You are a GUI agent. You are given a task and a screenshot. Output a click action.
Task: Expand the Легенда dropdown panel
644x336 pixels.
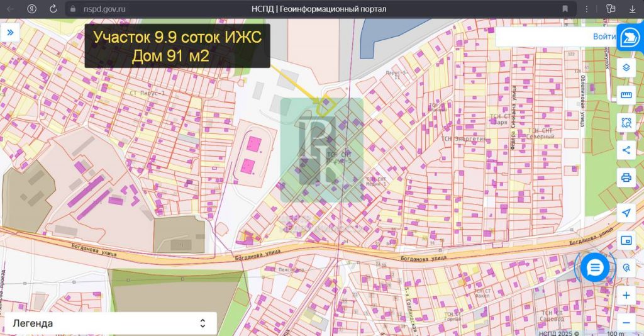point(111,323)
